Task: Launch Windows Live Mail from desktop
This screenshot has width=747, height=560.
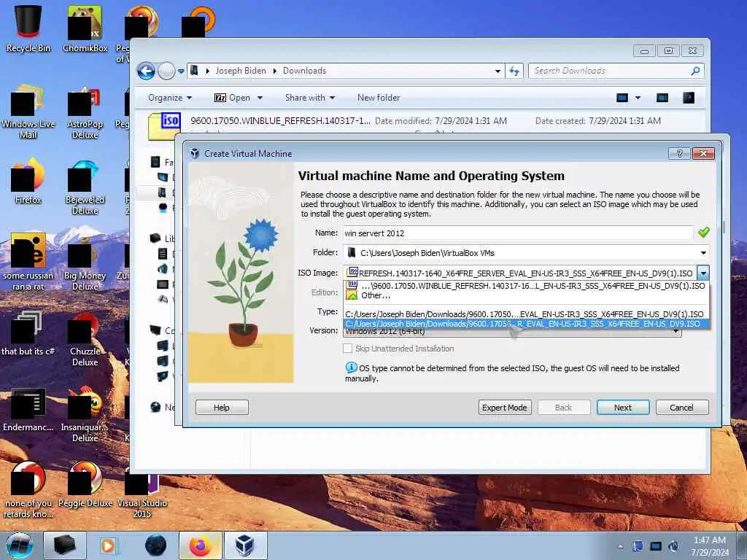Action: tap(28, 112)
